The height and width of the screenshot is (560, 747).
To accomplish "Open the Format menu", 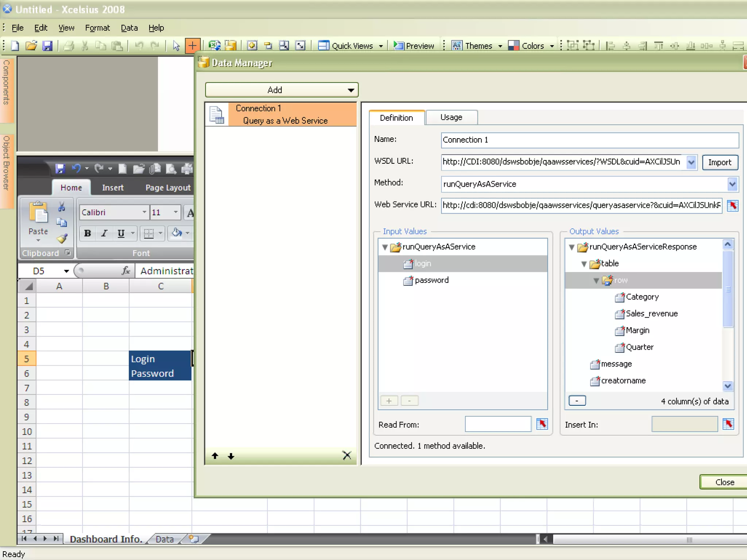I will click(x=97, y=28).
